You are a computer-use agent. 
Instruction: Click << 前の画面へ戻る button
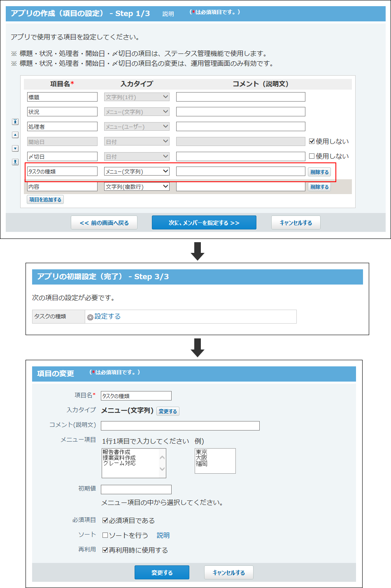pyautogui.click(x=104, y=223)
